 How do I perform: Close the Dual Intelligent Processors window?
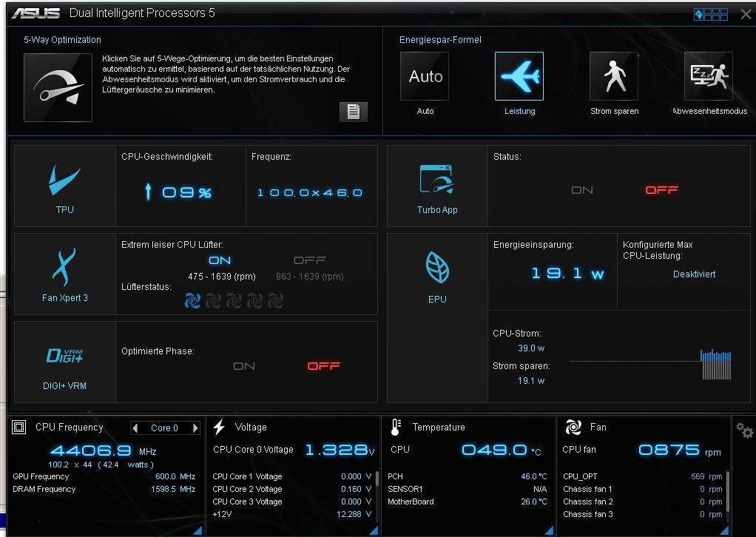(746, 15)
